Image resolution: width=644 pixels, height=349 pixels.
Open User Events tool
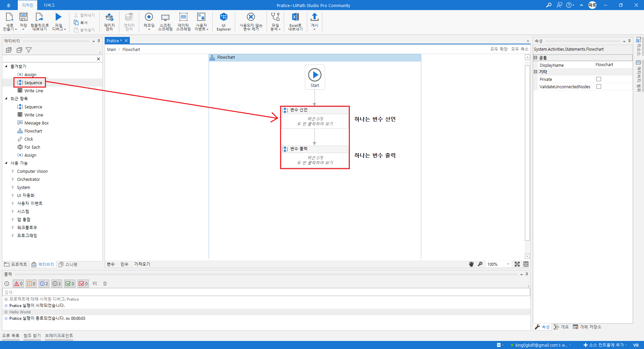[x=201, y=17]
